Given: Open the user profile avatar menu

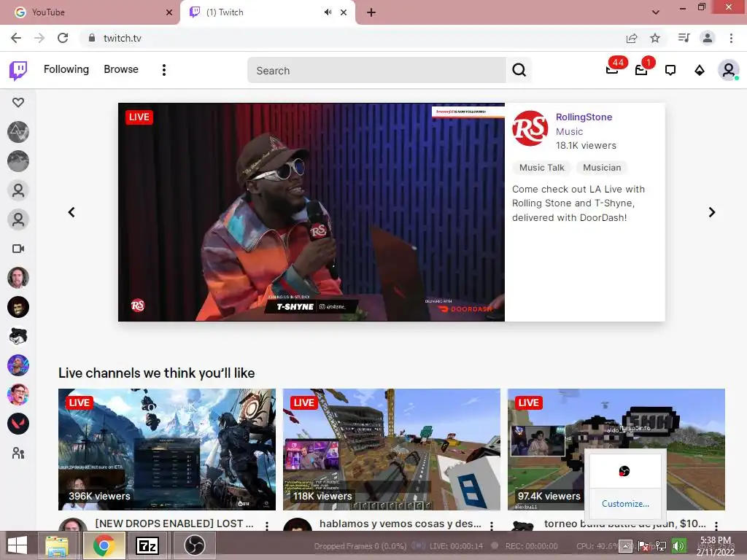Looking at the screenshot, I should tap(729, 71).
